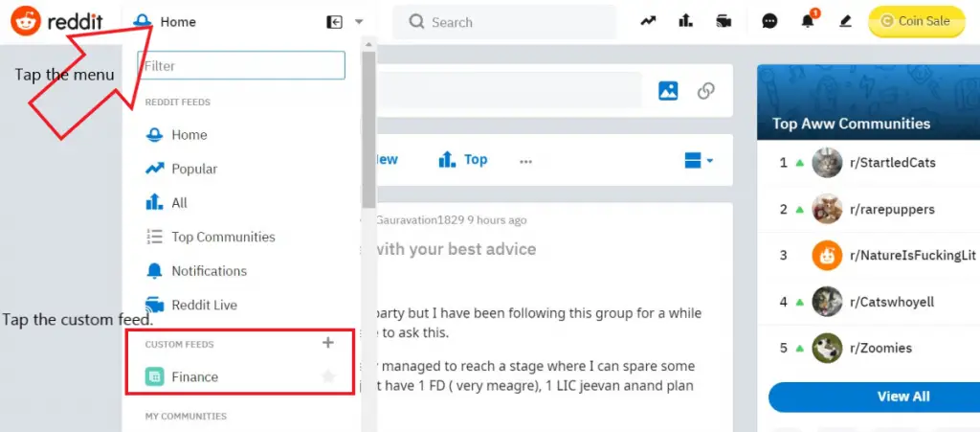This screenshot has width=980, height=432.
Task: Click the Filter input field
Action: (241, 66)
